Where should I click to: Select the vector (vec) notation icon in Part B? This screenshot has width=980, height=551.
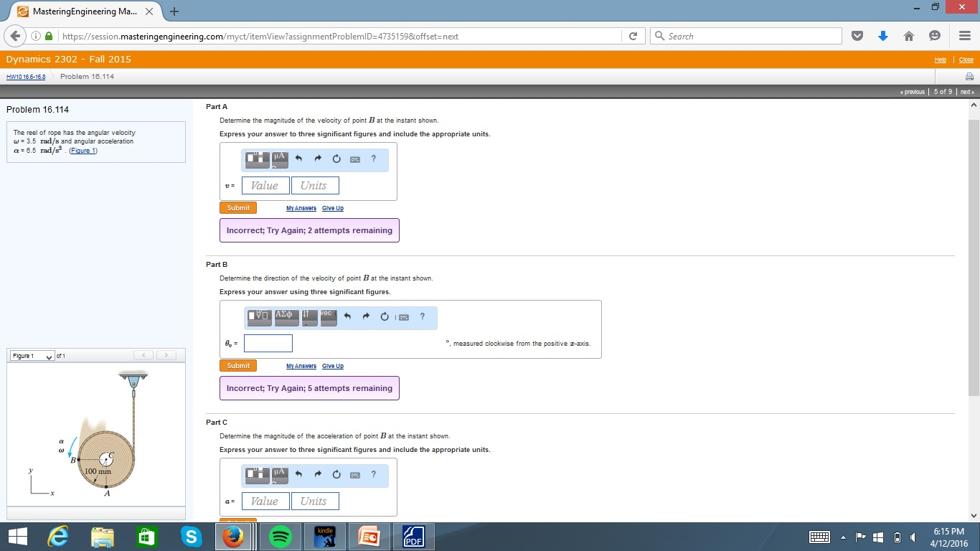[326, 316]
